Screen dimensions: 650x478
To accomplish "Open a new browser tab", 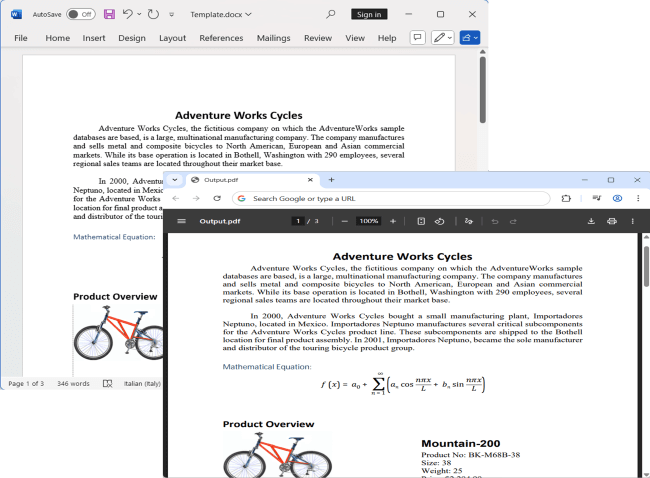I will tap(331, 180).
